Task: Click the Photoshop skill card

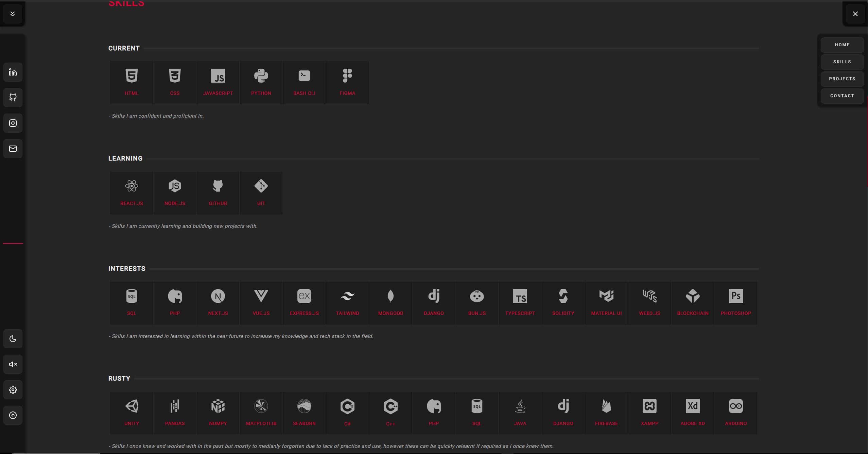Action: click(736, 303)
